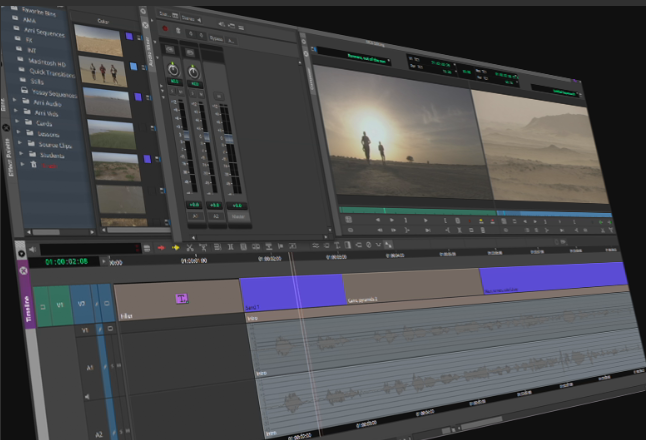
Task: Click the speaker icon left of timeline meter
Action: pyautogui.click(x=33, y=249)
